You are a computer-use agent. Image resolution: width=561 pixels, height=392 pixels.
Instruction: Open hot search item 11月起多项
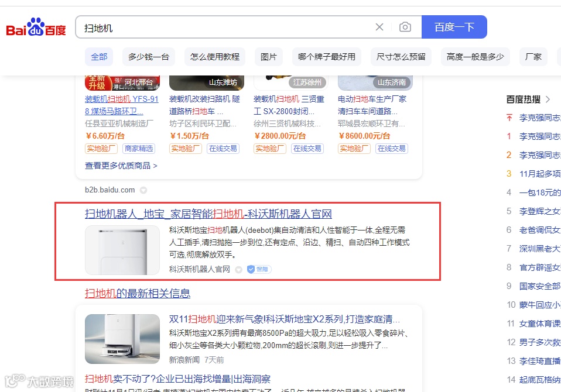coord(540,174)
